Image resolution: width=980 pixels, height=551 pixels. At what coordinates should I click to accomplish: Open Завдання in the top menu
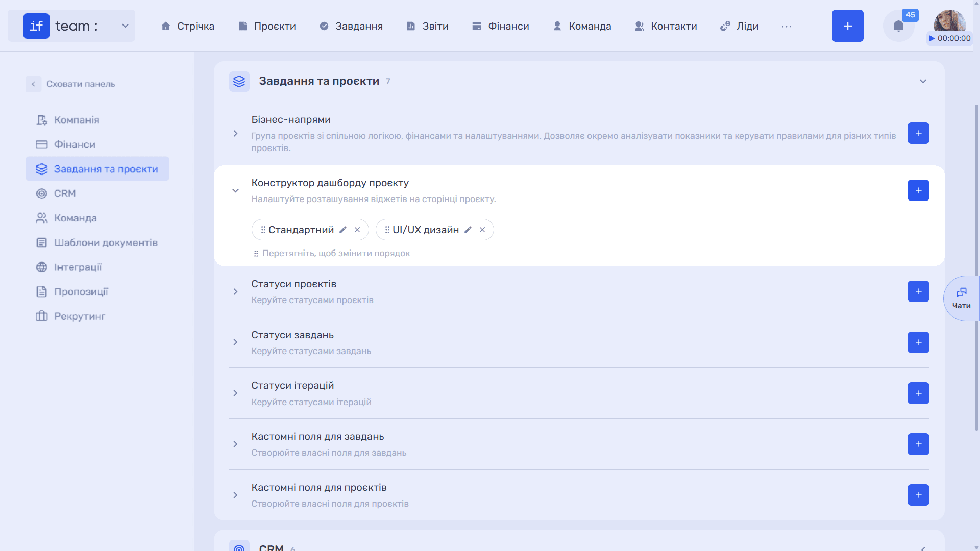tap(351, 26)
